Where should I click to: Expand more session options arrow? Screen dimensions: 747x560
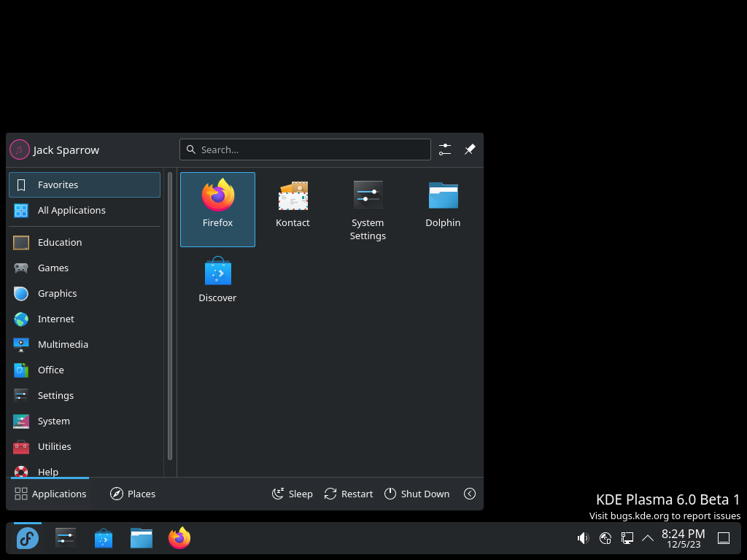pos(470,494)
